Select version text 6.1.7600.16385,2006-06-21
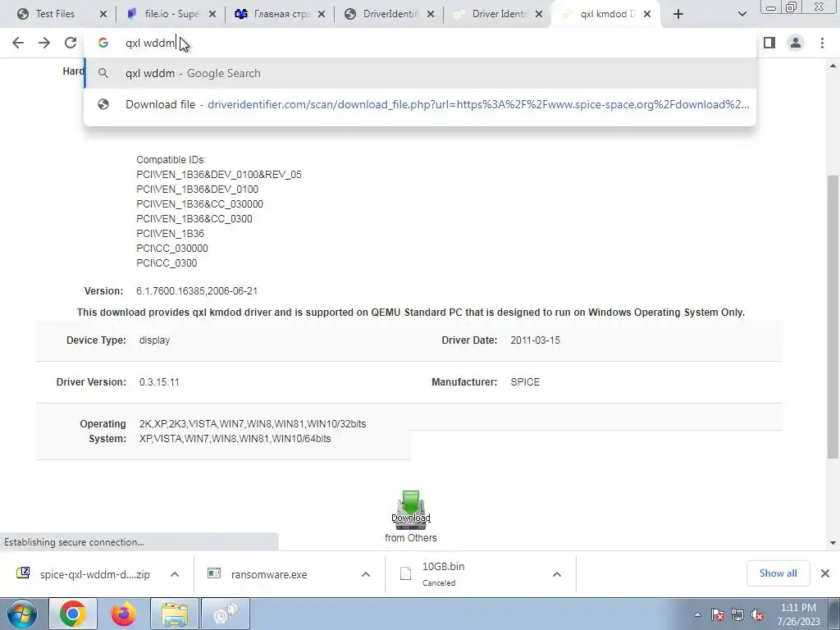The width and height of the screenshot is (840, 630). (197, 291)
